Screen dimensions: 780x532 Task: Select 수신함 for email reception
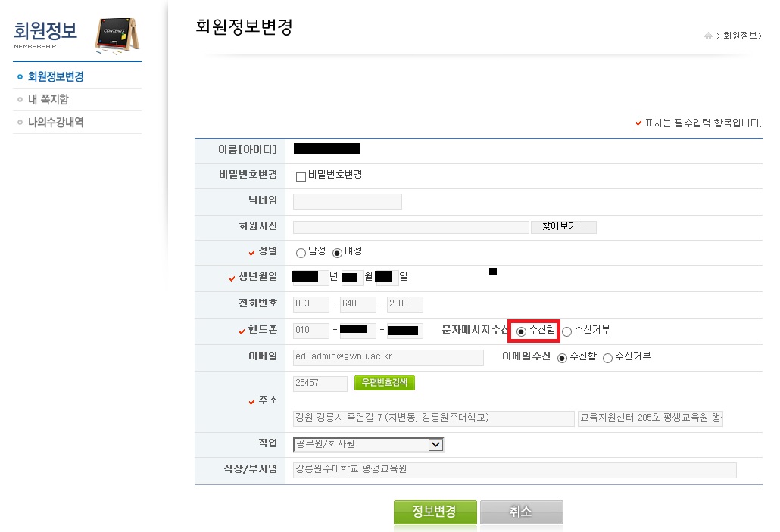pos(562,358)
